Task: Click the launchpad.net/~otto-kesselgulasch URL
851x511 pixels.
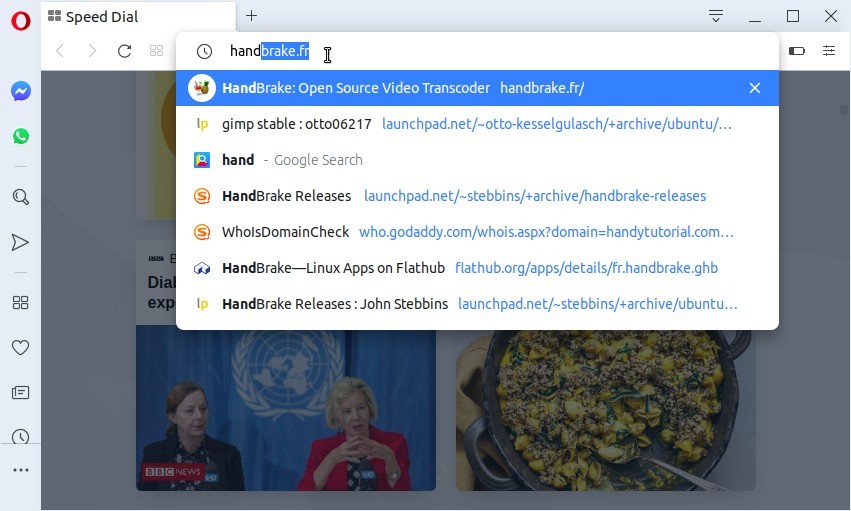Action: click(557, 124)
